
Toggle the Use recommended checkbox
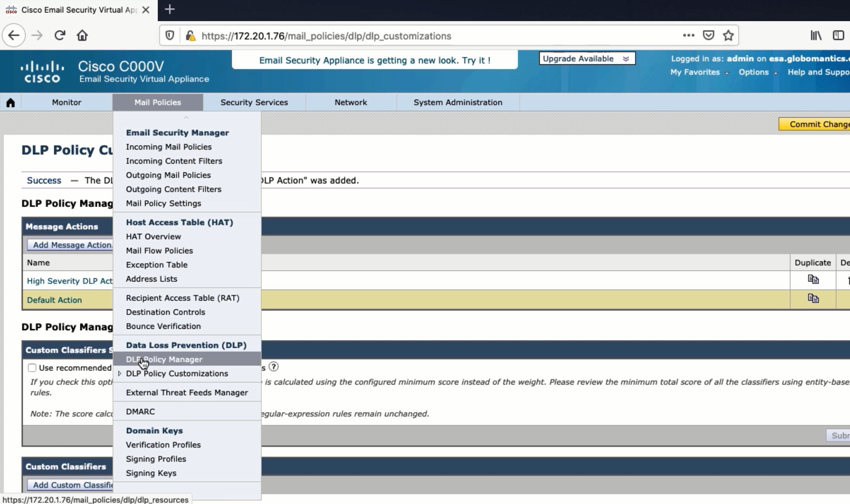point(32,368)
